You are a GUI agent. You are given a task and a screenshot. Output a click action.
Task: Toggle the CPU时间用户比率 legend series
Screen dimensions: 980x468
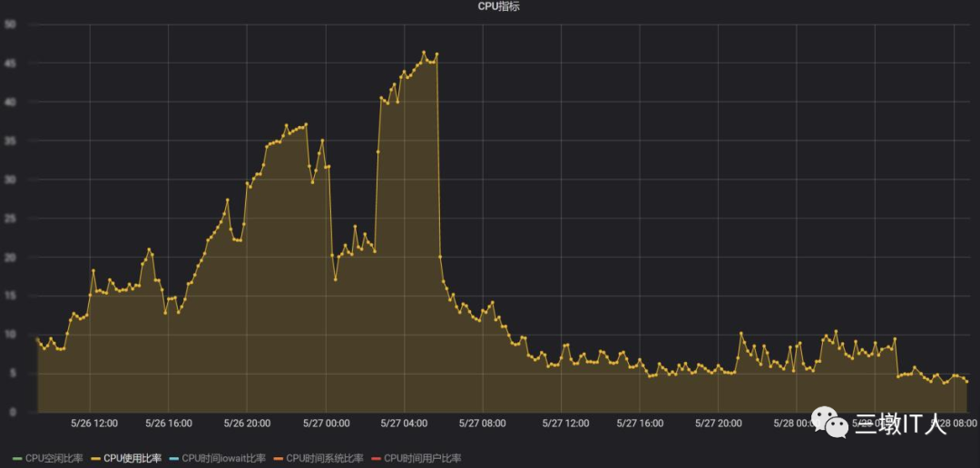(423, 458)
